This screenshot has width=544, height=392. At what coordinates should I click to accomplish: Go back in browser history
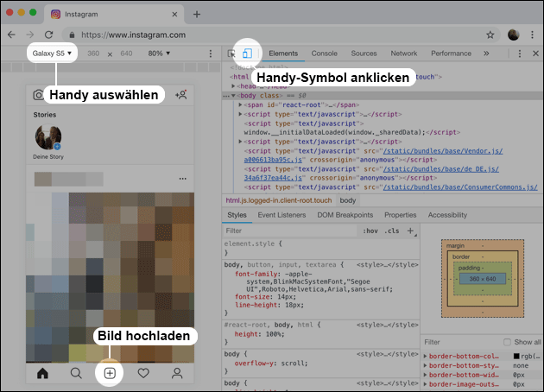[x=11, y=35]
